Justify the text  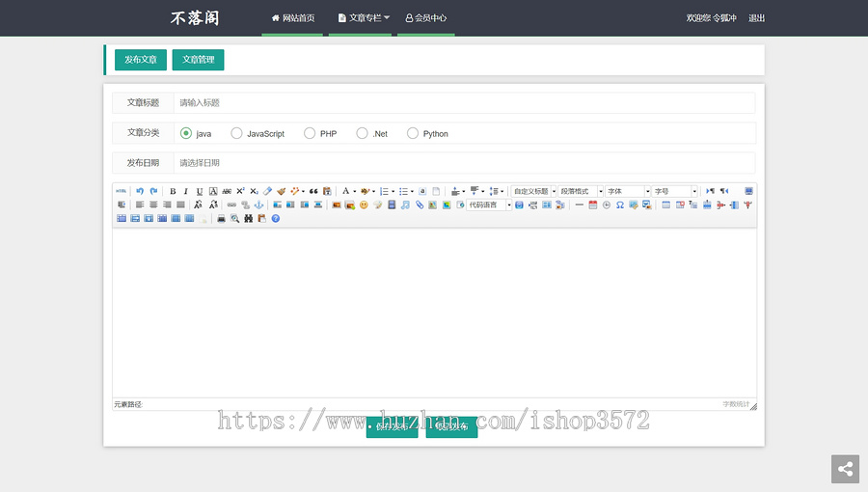[180, 205]
